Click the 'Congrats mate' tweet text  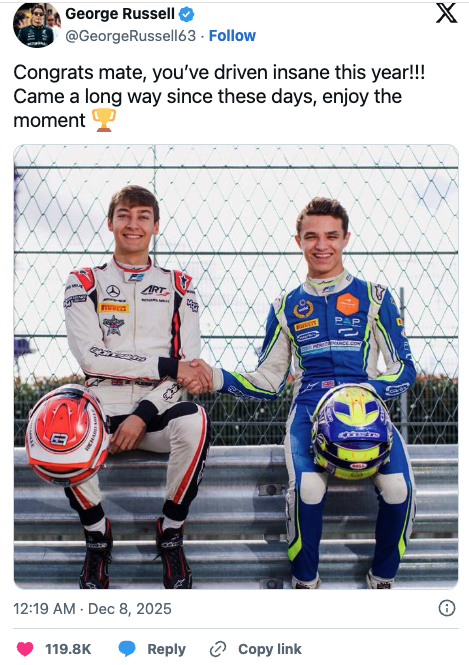click(219, 96)
